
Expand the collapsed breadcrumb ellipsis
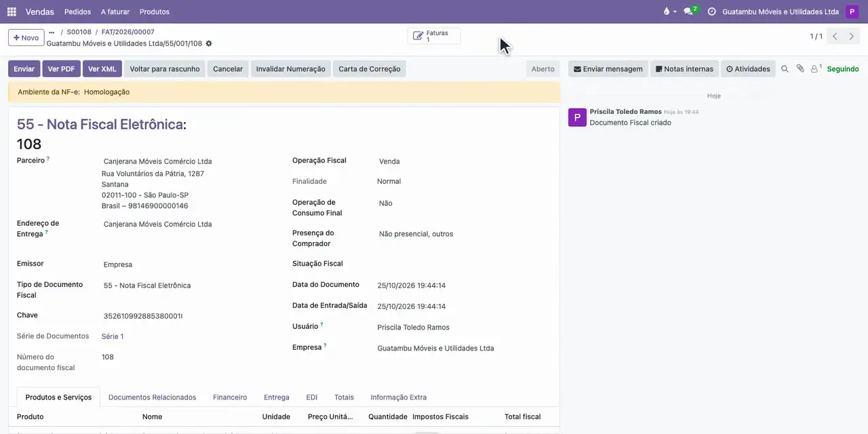52,32
